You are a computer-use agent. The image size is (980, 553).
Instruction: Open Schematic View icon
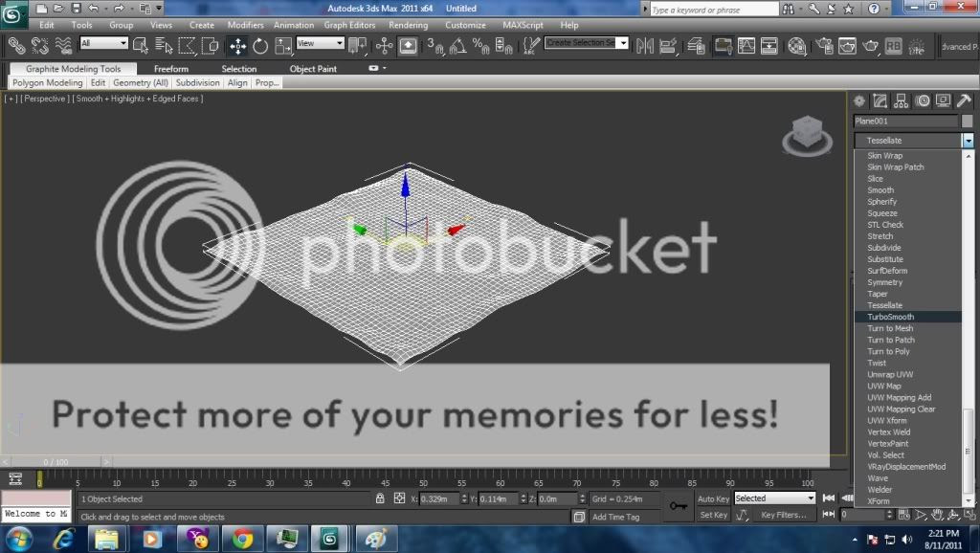coord(769,46)
